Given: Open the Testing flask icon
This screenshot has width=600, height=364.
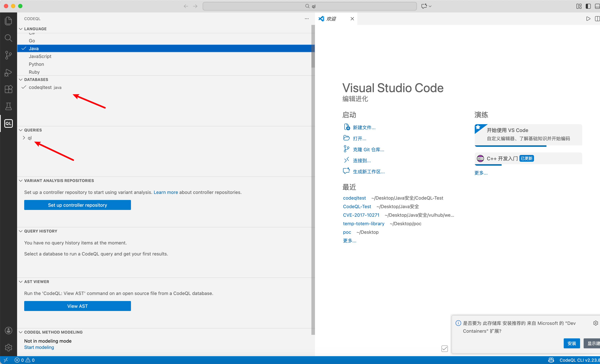Looking at the screenshot, I should [x=8, y=106].
